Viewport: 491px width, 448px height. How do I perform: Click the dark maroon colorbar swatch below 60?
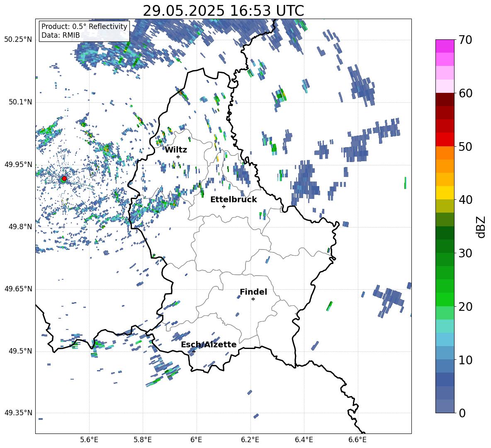445,100
